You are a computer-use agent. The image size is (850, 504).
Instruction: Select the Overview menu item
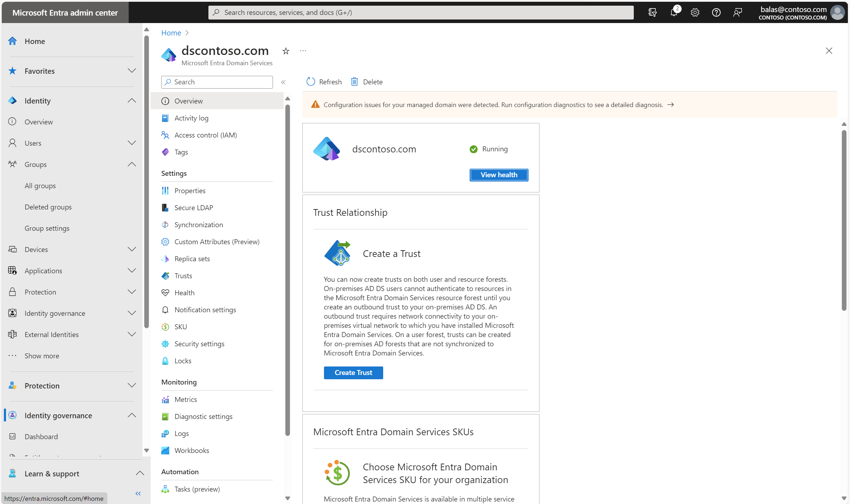click(x=188, y=101)
